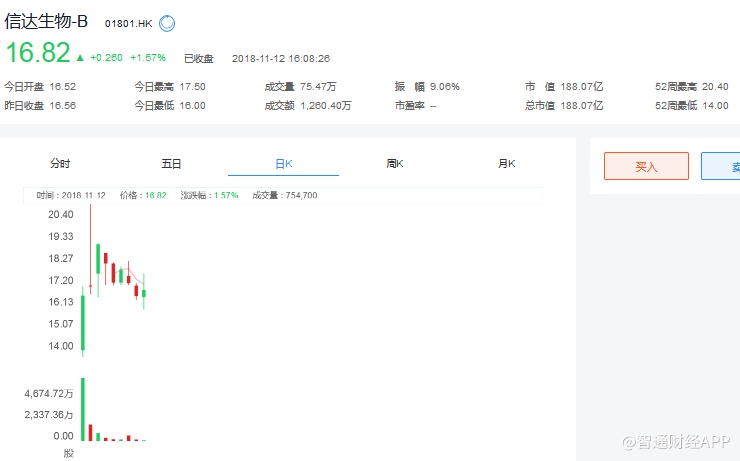Click the 今日最高 value 17.50
This screenshot has width=740, height=461.
tap(193, 87)
